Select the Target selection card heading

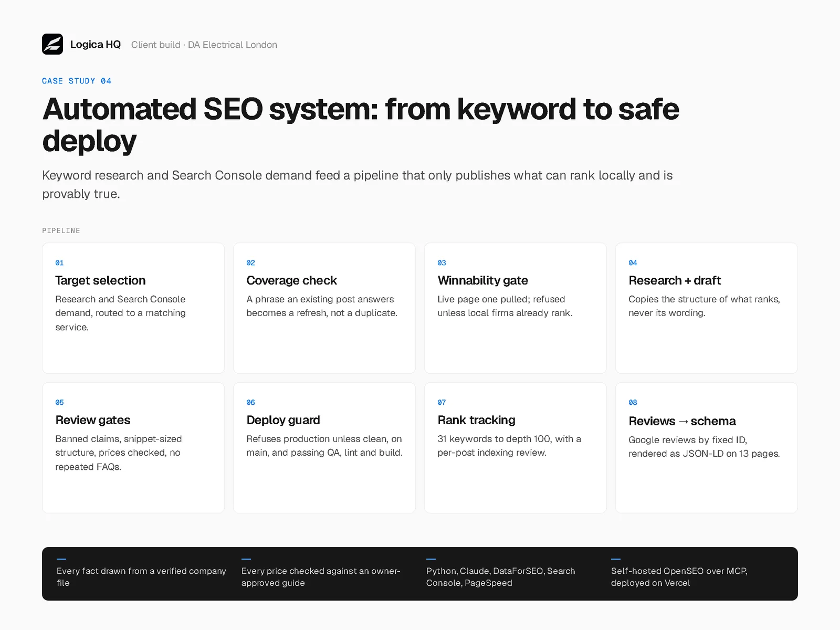click(x=100, y=280)
